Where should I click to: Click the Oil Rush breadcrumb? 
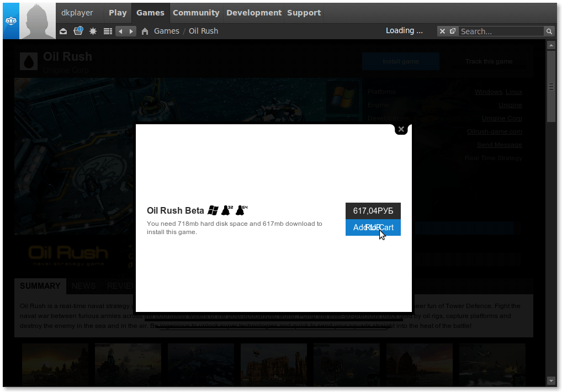point(203,31)
